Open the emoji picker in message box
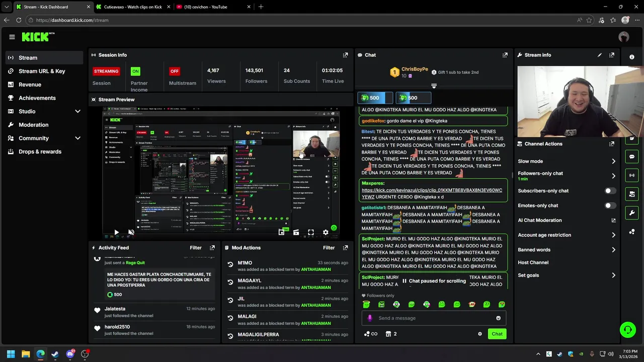 pos(498,318)
